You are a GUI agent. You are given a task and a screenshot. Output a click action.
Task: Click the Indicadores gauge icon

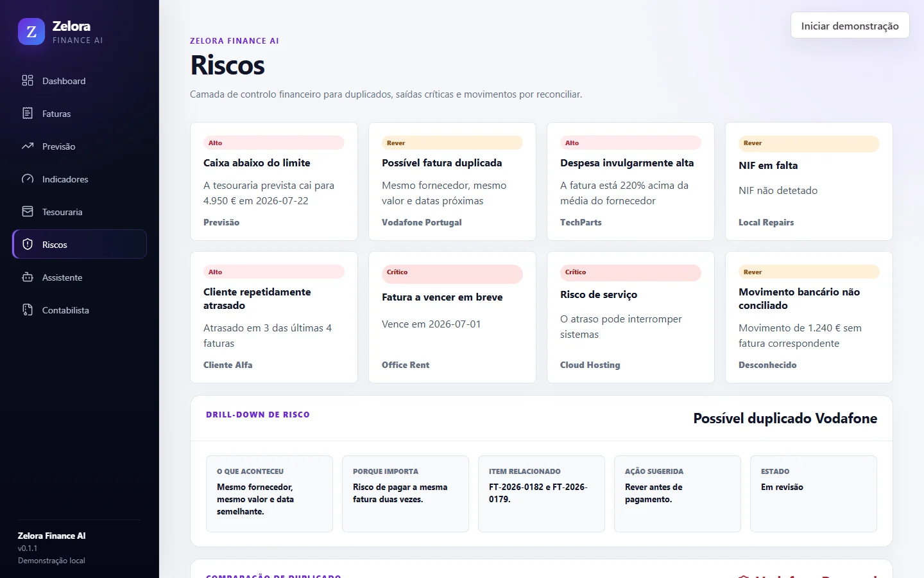[28, 179]
